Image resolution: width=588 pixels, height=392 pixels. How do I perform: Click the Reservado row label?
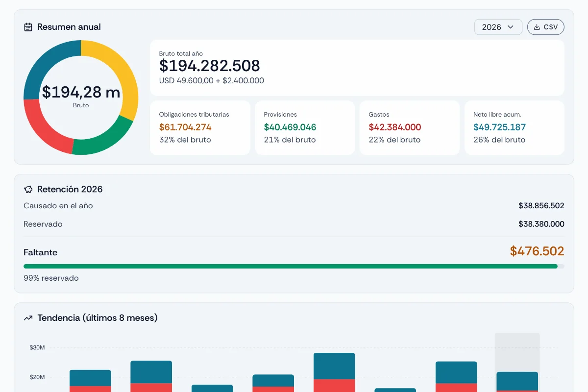pyautogui.click(x=43, y=224)
